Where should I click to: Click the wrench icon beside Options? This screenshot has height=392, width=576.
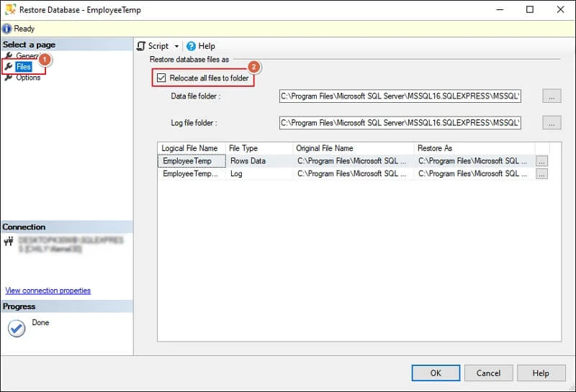[9, 78]
